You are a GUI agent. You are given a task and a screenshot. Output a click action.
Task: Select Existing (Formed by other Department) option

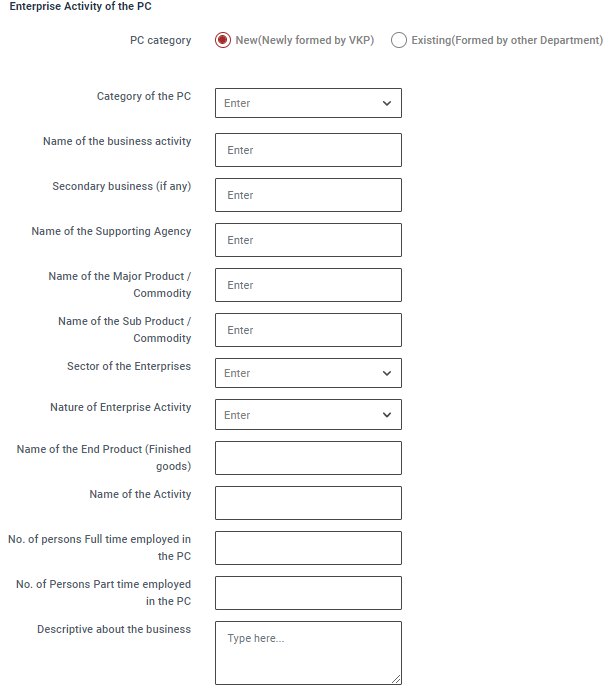(x=399, y=41)
